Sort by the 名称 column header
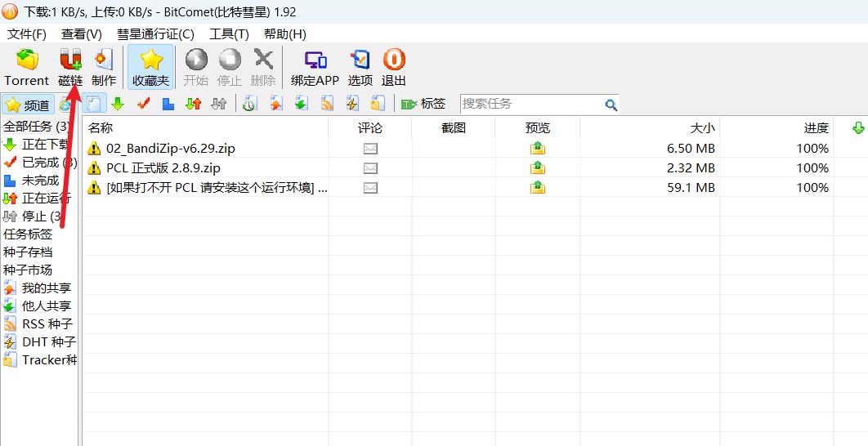Viewport: 868px width, 446px height. pyautogui.click(x=205, y=127)
